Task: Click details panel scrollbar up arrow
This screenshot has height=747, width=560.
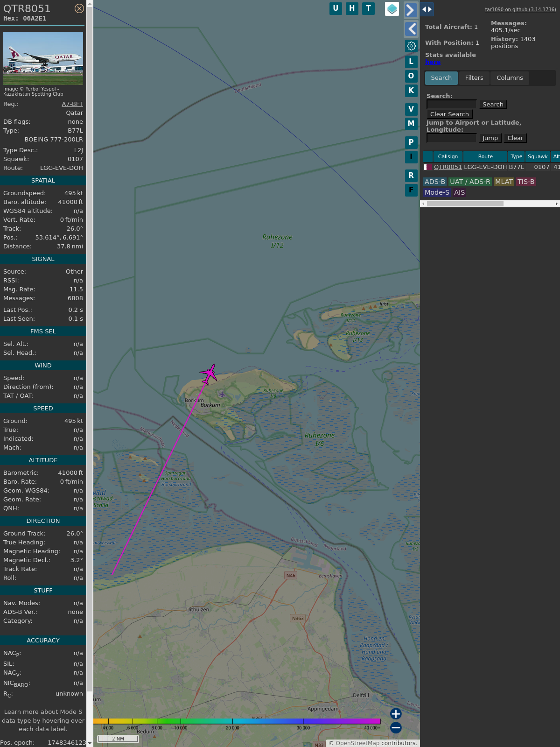Action: pos(90,3)
